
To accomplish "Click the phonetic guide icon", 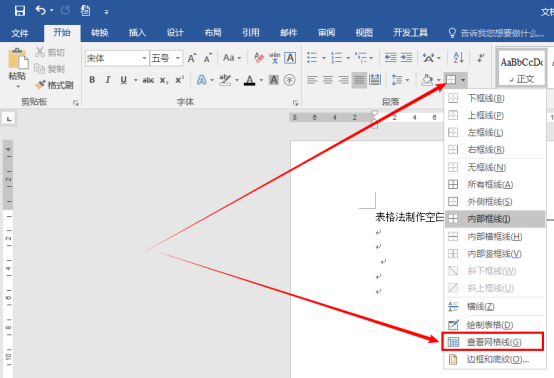I will click(275, 58).
